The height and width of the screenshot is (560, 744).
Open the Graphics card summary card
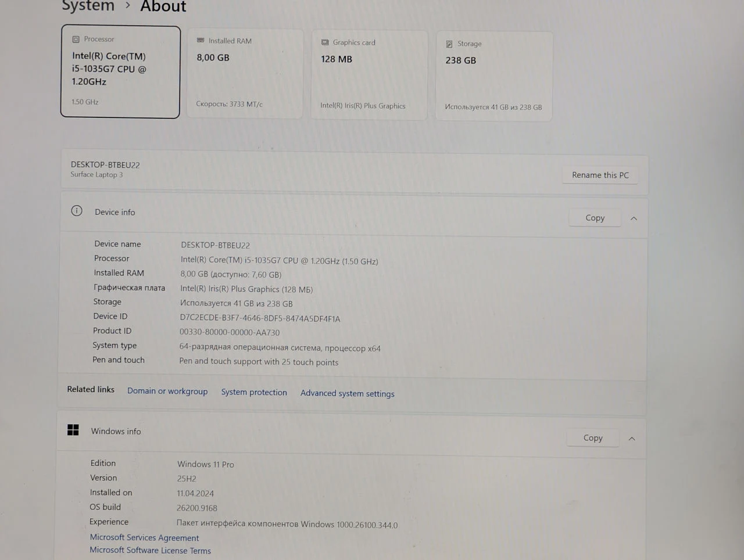click(369, 75)
